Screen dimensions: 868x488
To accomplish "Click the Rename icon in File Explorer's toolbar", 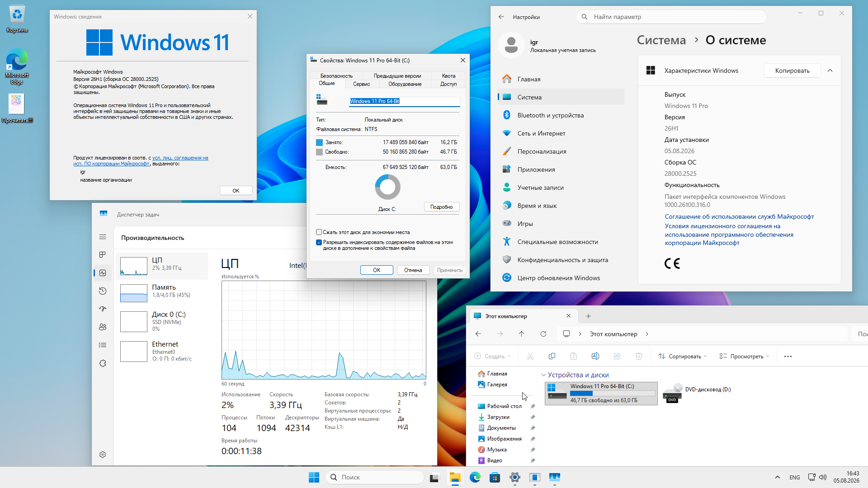I will click(595, 356).
